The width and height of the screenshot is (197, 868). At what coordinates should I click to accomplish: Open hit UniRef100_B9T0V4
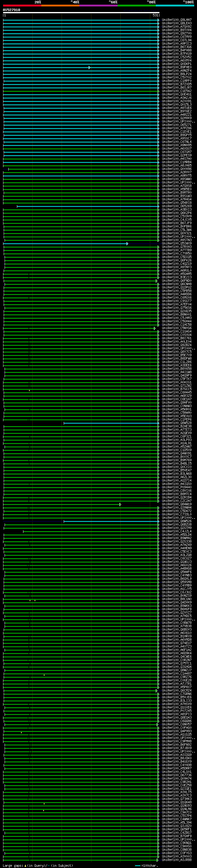pos(177,30)
